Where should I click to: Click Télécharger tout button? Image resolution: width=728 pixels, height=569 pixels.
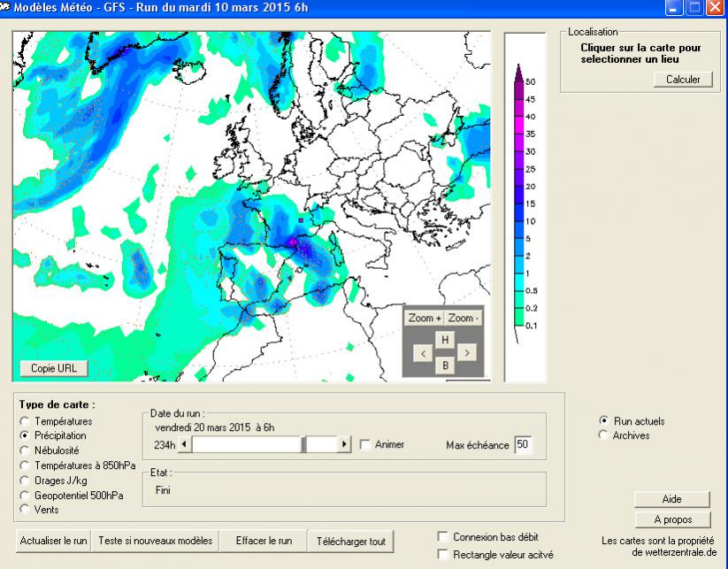click(x=351, y=542)
